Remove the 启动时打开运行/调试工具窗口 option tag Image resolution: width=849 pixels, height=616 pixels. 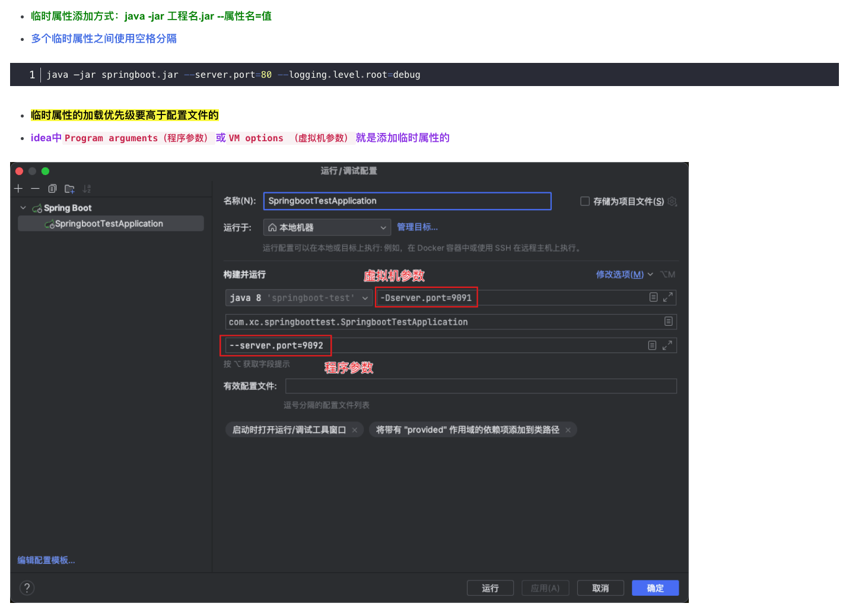[x=355, y=430]
